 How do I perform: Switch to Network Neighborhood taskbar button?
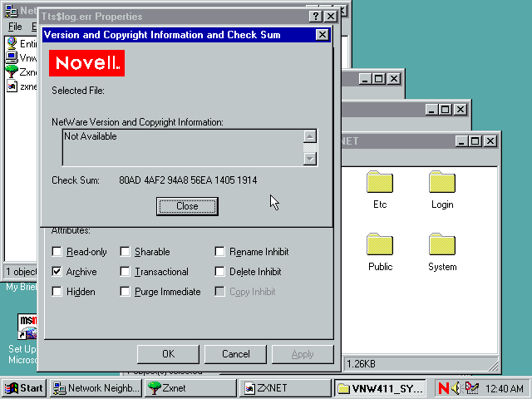[96, 388]
